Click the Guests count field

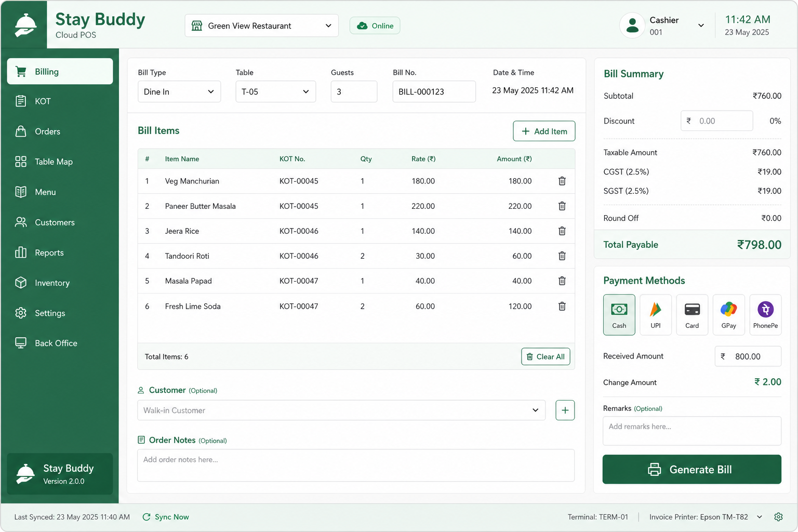(x=354, y=91)
